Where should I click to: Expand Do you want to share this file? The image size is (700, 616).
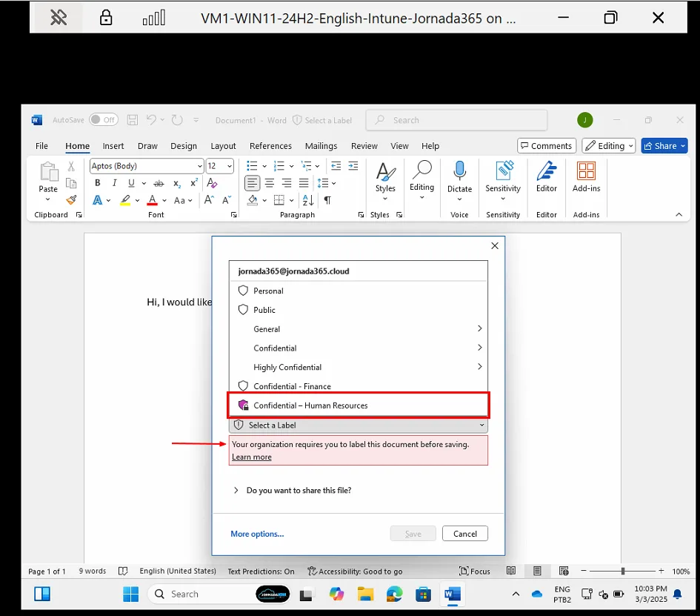(293, 491)
